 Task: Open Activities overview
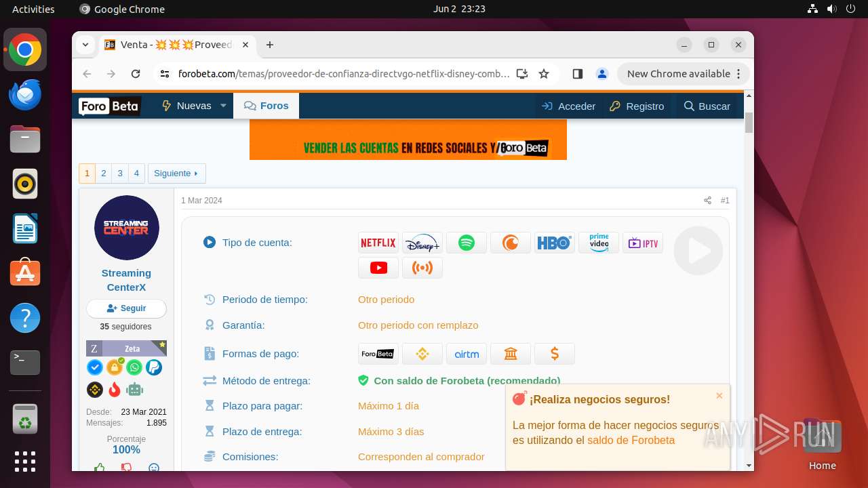[x=33, y=9]
